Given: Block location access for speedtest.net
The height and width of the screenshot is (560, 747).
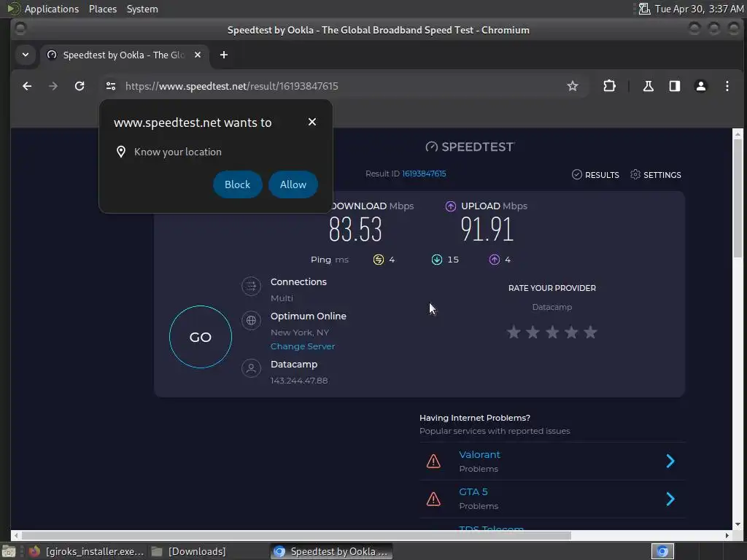Looking at the screenshot, I should click(x=237, y=184).
